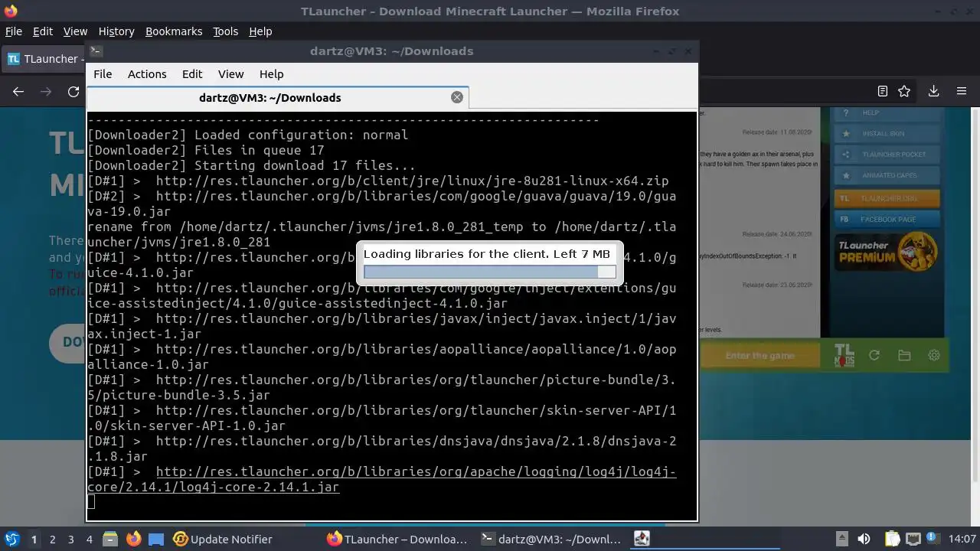Viewport: 980px width, 551px height.
Task: Click the Firefox forward arrow
Action: [x=46, y=91]
